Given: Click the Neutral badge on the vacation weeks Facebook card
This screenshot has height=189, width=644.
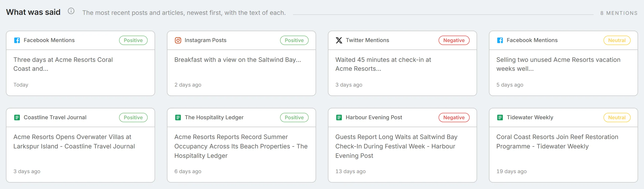Looking at the screenshot, I should click(x=617, y=40).
